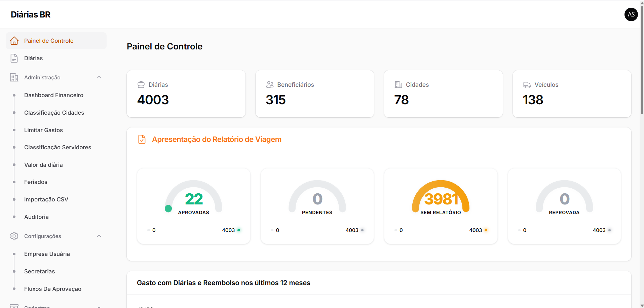Click the Apresentação do Relatório de Viagem heading

coord(217,139)
